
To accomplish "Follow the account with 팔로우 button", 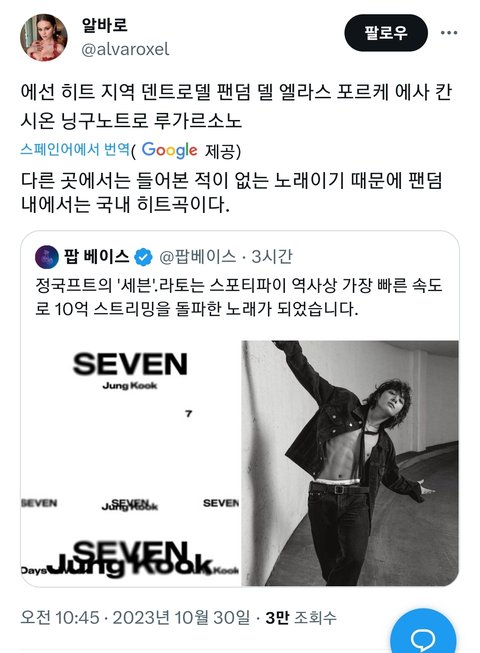I will pos(386,32).
